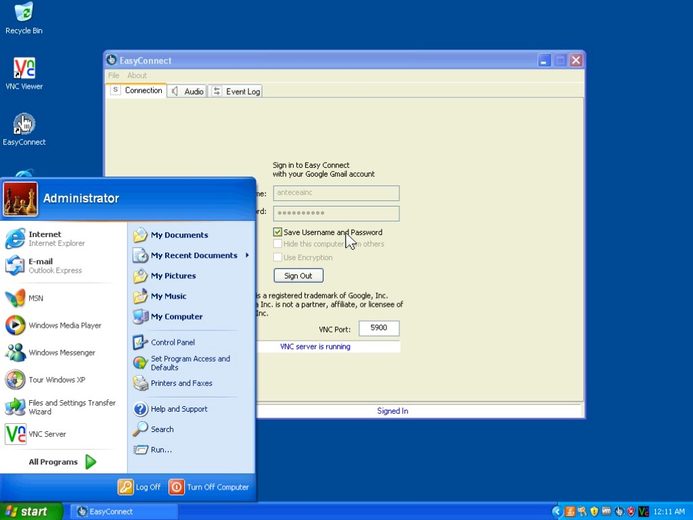Click Log Off button

click(x=139, y=487)
